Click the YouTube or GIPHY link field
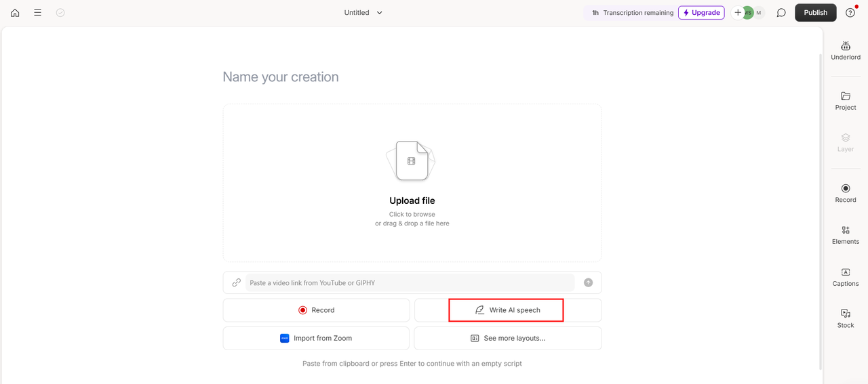The image size is (868, 384). [411, 283]
